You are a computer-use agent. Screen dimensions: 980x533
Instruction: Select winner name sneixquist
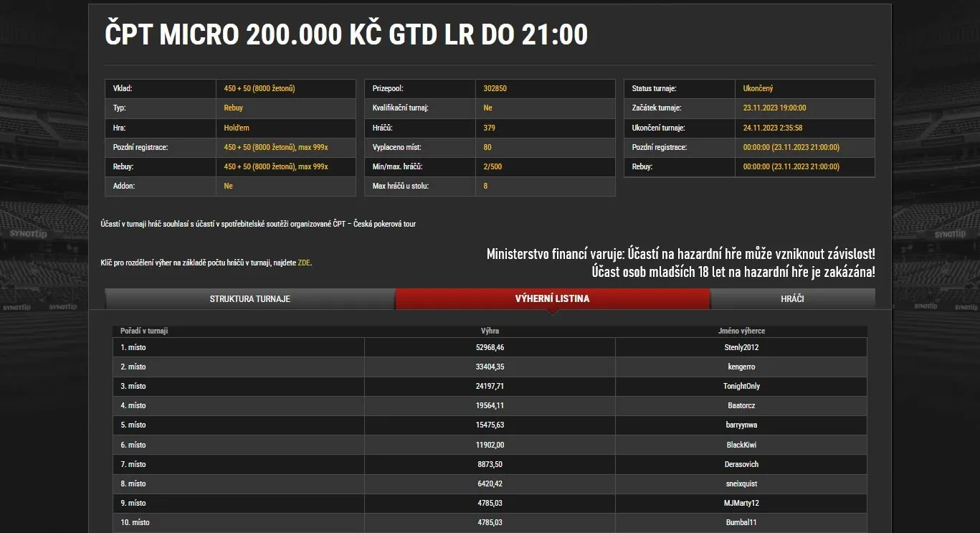(741, 484)
